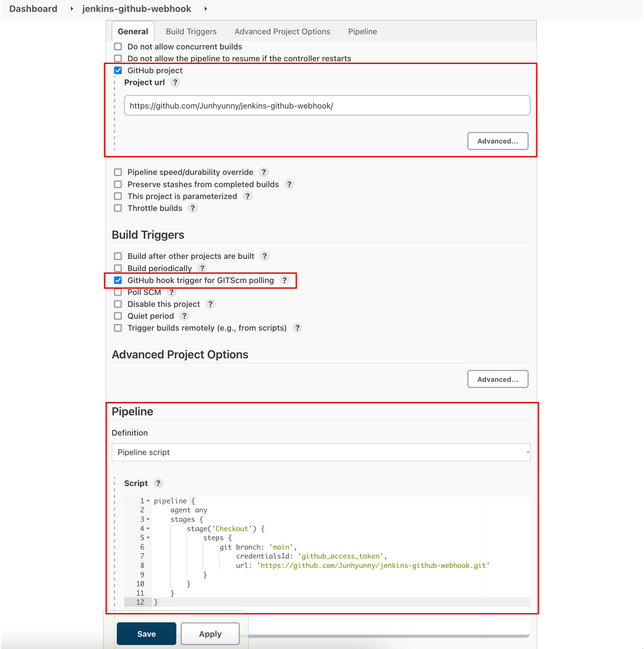This screenshot has height=649, width=644.
Task: Open help icon next to Script label
Action: coord(158,483)
